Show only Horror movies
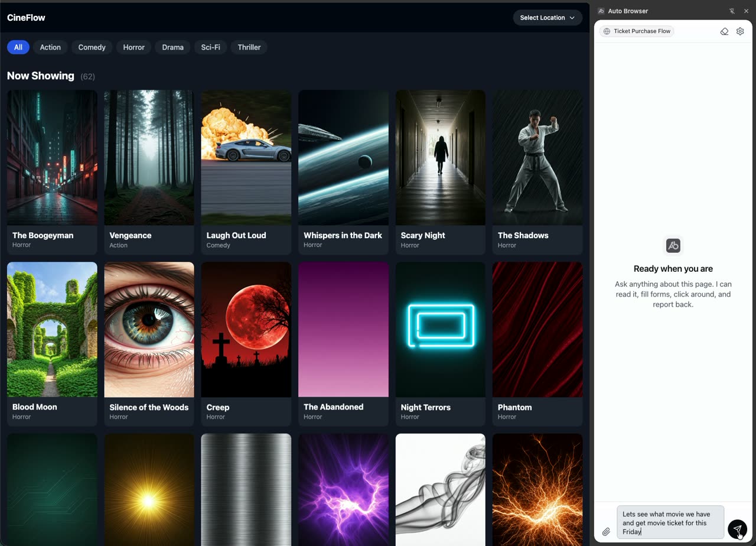 [133, 47]
